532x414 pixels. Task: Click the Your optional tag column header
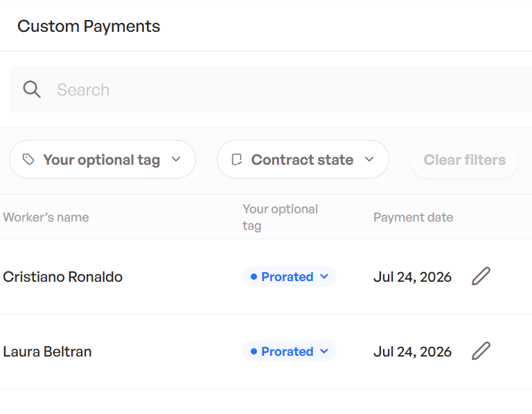click(280, 217)
